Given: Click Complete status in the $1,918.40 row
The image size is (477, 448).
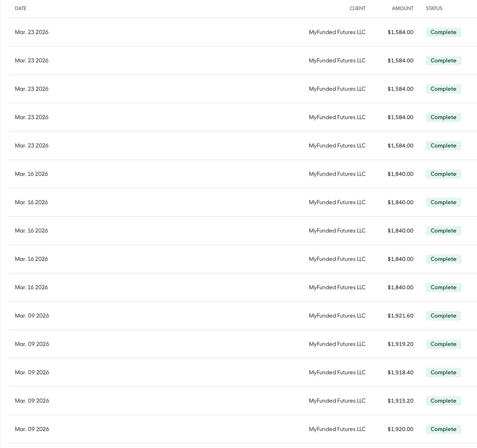Looking at the screenshot, I should tap(443, 372).
